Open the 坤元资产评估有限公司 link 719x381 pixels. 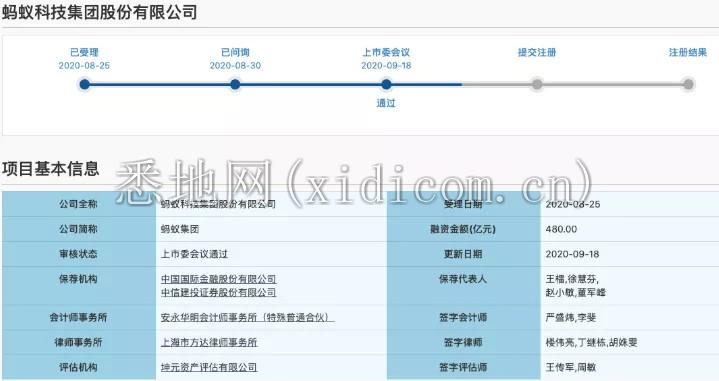coord(209,367)
